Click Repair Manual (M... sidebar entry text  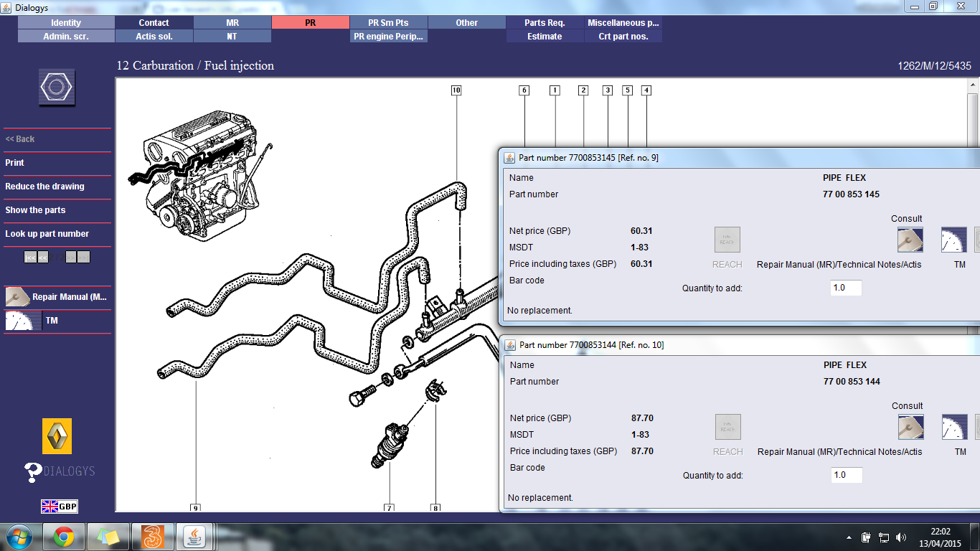pos(70,297)
